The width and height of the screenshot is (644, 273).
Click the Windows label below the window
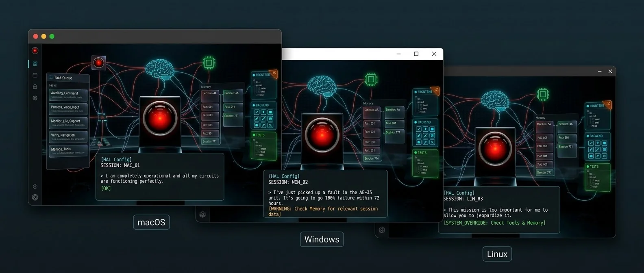(322, 239)
